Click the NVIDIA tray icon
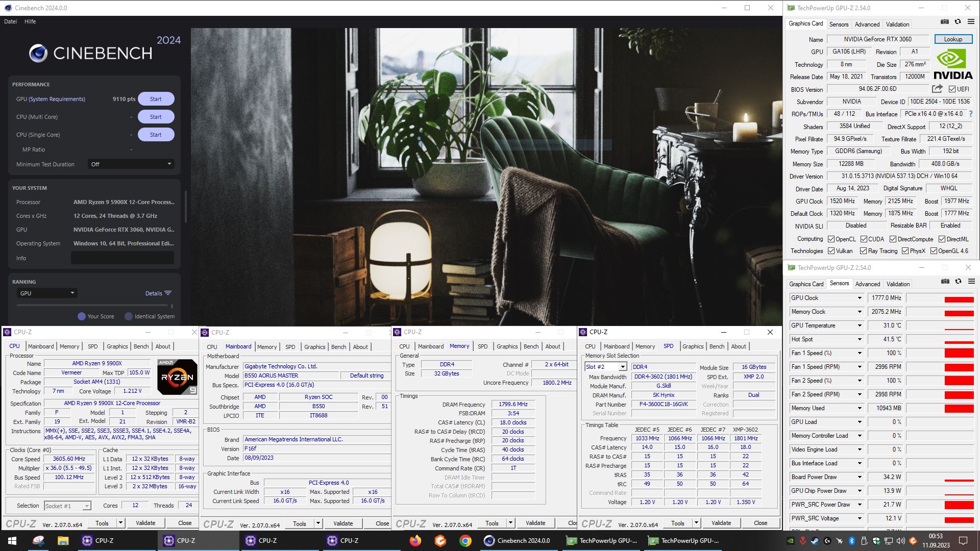Viewport: 980px width, 551px height. point(791,541)
